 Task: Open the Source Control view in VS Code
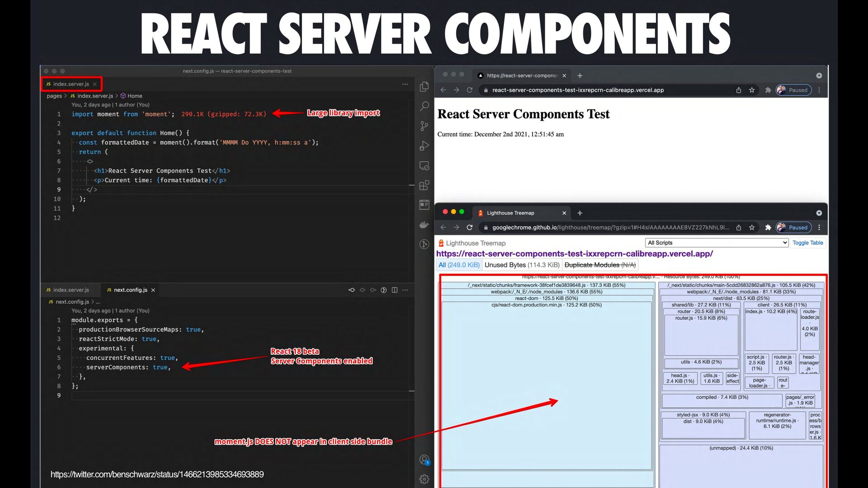(x=424, y=126)
